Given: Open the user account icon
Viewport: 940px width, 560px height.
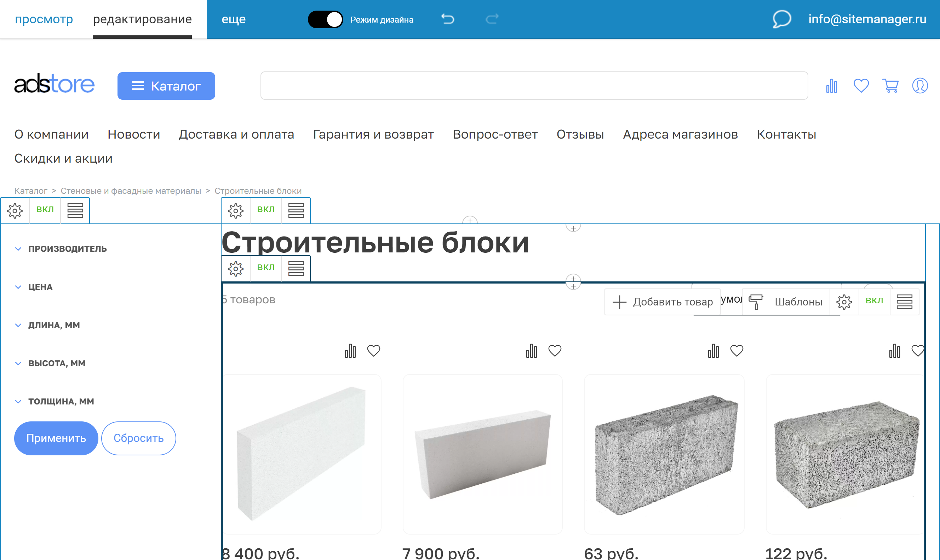Looking at the screenshot, I should [921, 86].
